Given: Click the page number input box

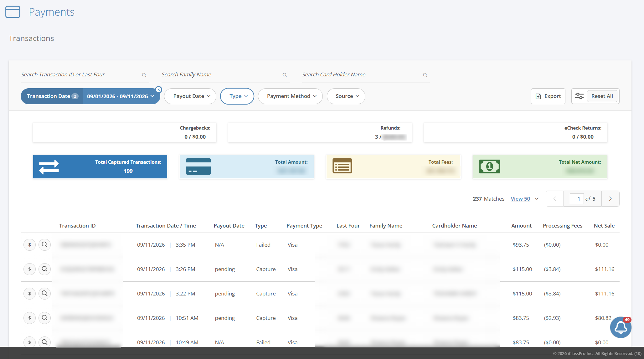Looking at the screenshot, I should (577, 199).
